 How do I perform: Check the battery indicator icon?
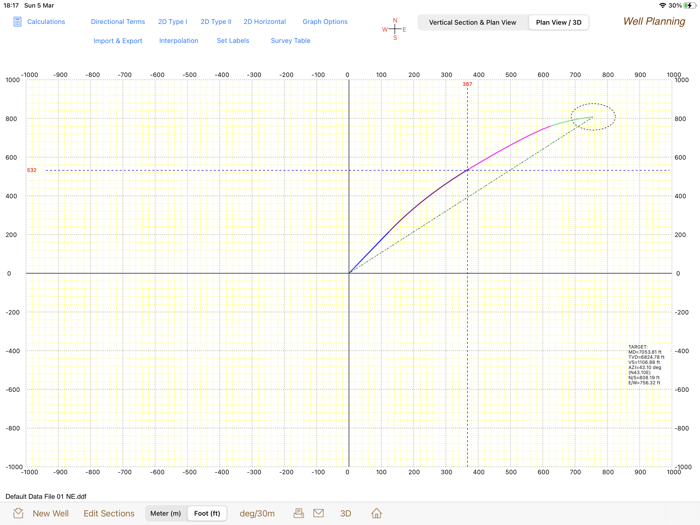click(x=689, y=5)
